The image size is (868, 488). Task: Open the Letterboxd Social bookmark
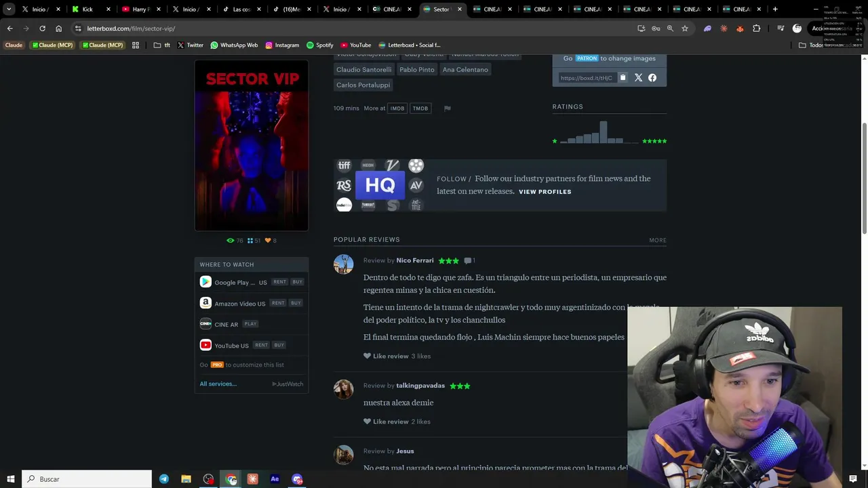410,45
